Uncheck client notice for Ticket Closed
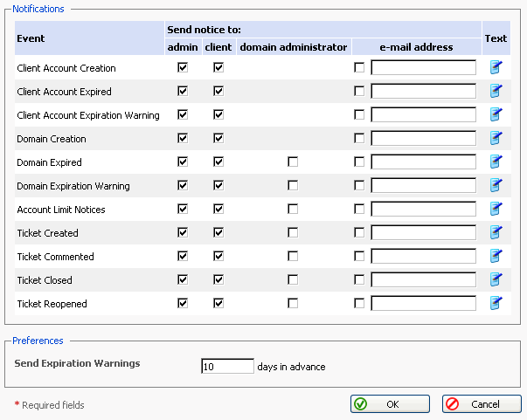This screenshot has height=420, width=527. (218, 279)
